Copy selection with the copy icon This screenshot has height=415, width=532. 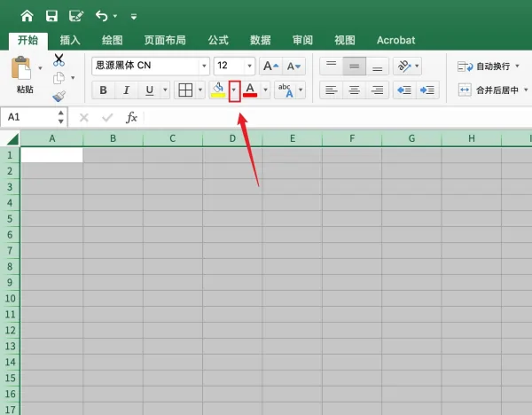coord(59,78)
